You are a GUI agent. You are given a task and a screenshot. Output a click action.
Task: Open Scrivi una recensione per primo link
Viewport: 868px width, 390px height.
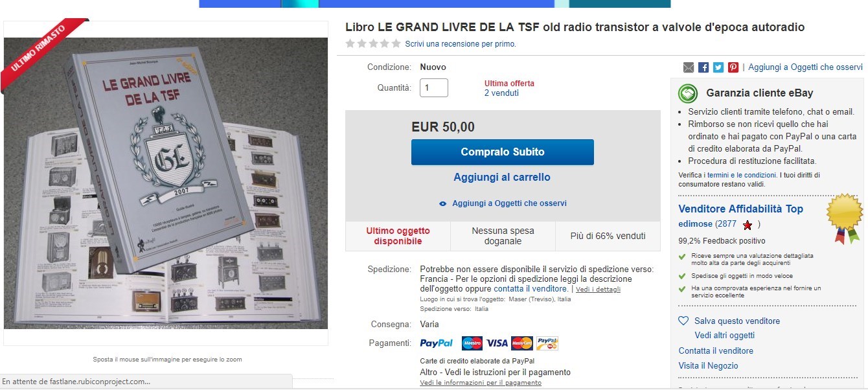coord(461,44)
